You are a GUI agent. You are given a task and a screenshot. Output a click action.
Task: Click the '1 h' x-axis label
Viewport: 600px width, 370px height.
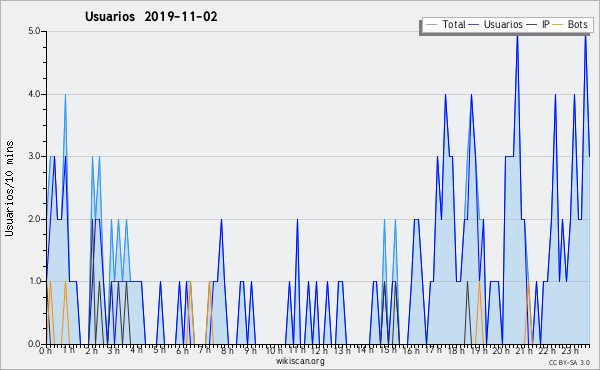click(68, 350)
